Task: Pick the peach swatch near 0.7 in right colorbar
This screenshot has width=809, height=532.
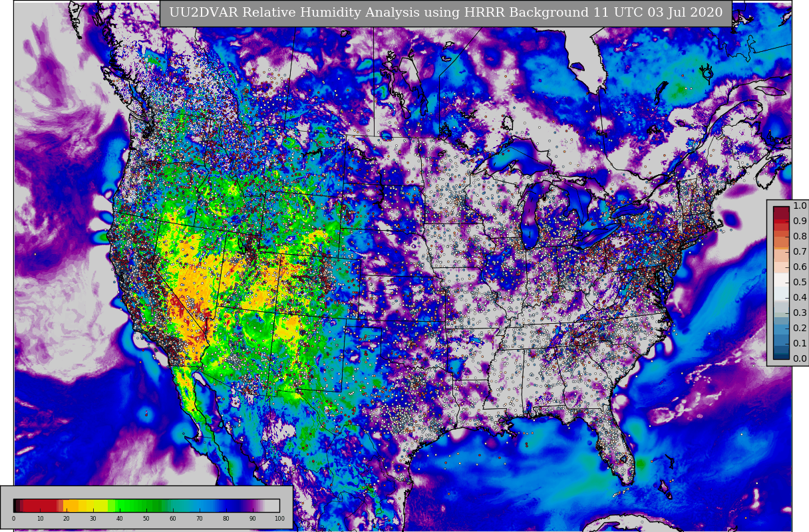Action: (781, 255)
